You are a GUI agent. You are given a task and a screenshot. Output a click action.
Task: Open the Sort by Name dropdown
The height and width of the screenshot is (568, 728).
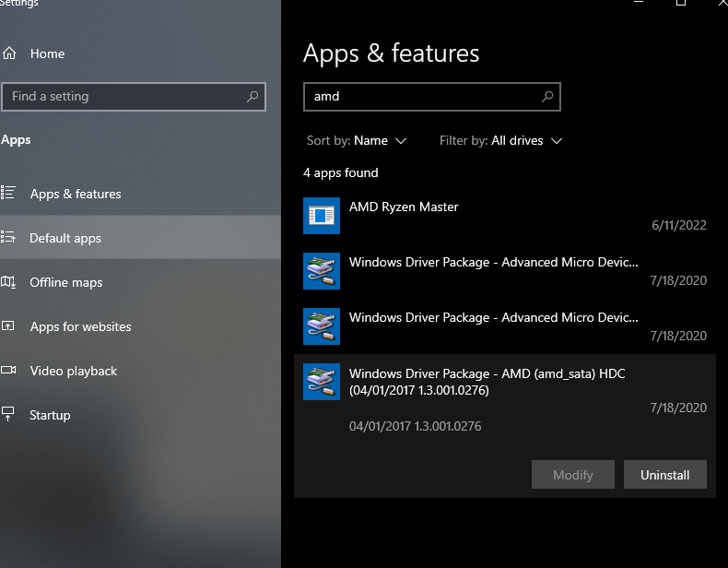tap(357, 141)
